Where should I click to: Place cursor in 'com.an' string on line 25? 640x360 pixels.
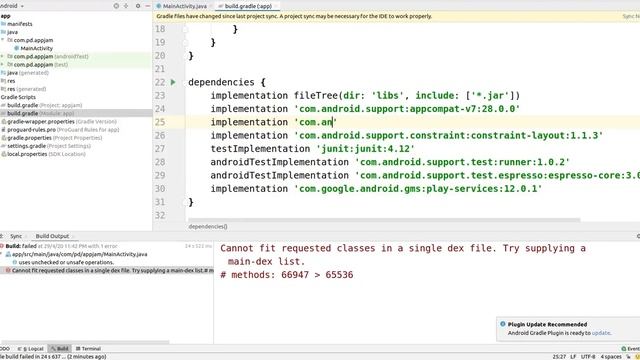316,122
